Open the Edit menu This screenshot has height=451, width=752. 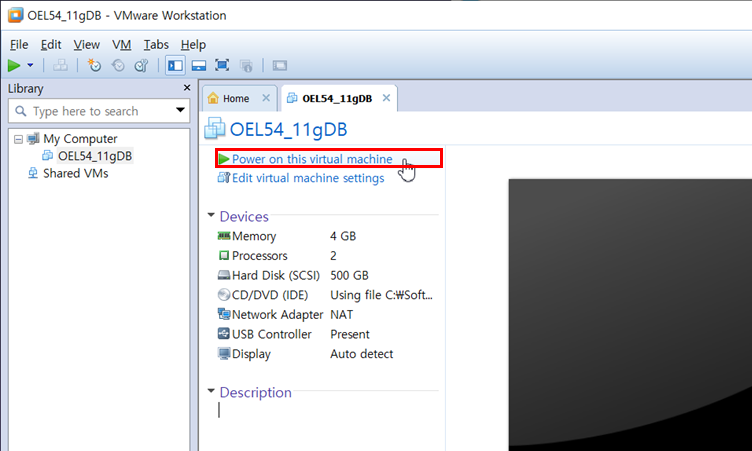[x=51, y=45]
